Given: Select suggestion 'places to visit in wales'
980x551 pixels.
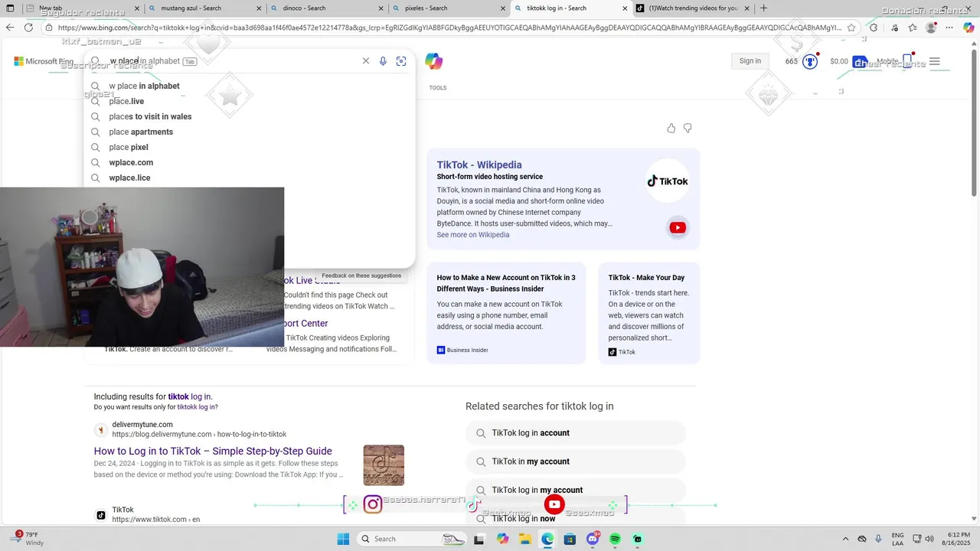Looking at the screenshot, I should (249, 116).
